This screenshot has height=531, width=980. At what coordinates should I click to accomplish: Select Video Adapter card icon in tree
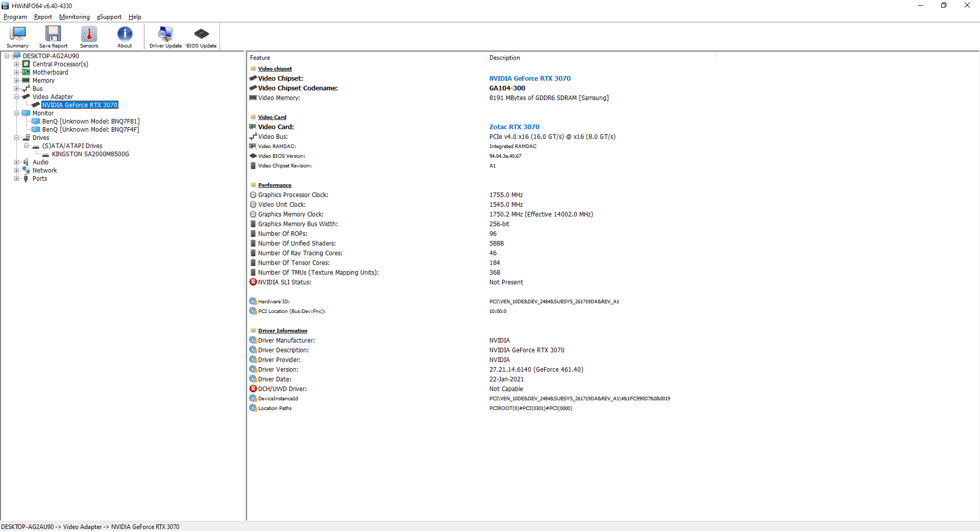[x=26, y=96]
